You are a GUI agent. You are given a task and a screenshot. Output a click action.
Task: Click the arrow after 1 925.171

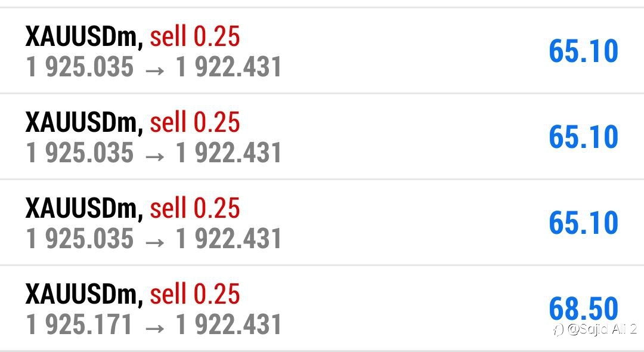click(155, 328)
